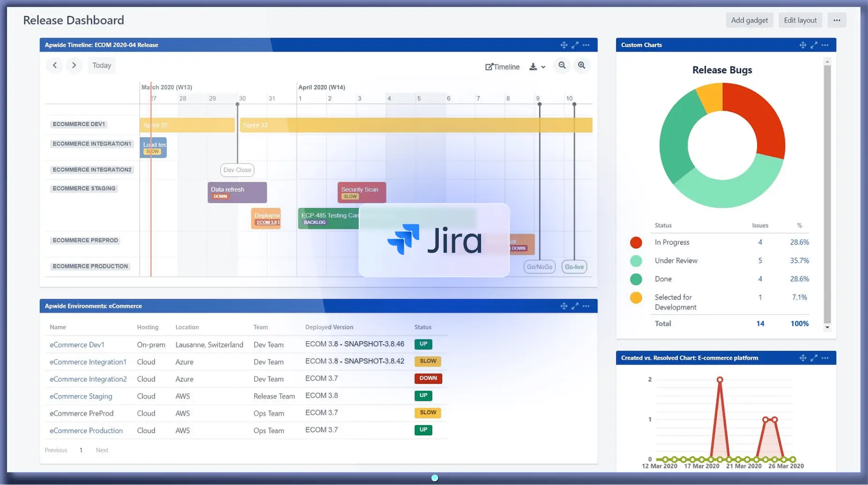The width and height of the screenshot is (868, 485).
Task: Click the red peak data point at value 2
Action: [x=720, y=380]
